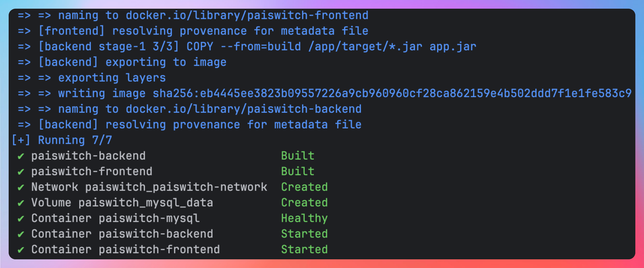
Task: Click the checkmark beside Container paiswitch-mysql
Action: 21,219
